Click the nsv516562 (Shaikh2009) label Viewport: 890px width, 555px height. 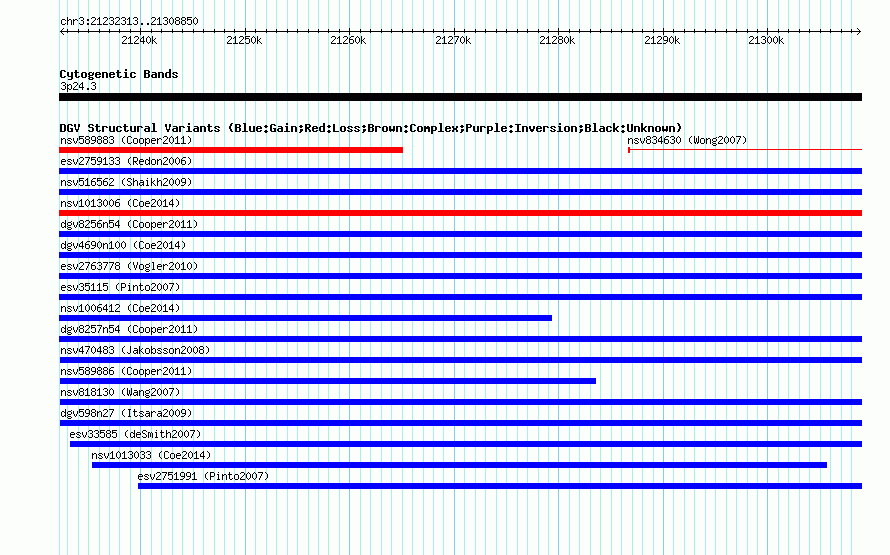pos(126,182)
